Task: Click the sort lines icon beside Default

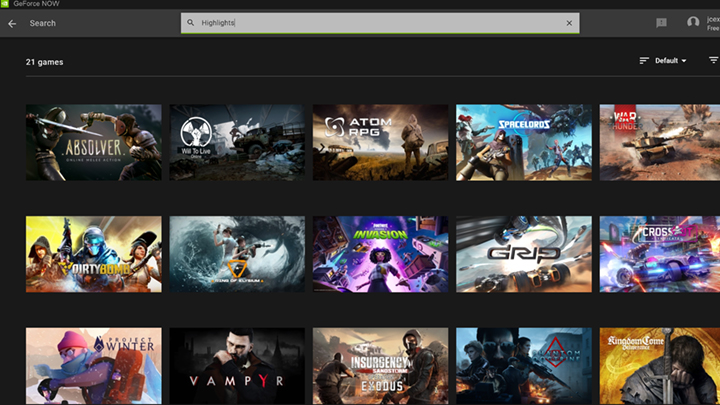Action: point(644,61)
